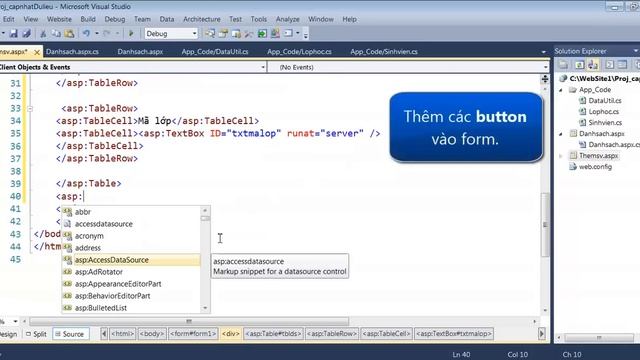This screenshot has height=360, width=640.
Task: Select asp:AdRotator in IntelliSense list
Action: click(98, 272)
